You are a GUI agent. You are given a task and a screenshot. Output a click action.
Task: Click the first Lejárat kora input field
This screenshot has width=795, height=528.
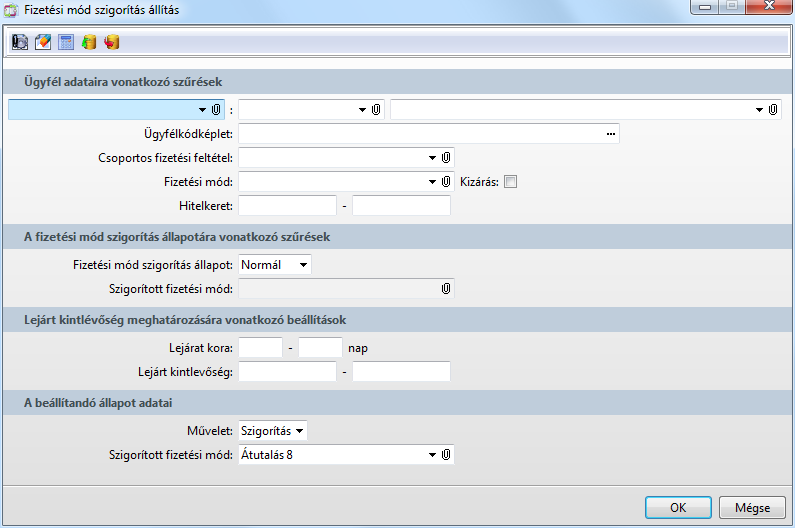(260, 347)
